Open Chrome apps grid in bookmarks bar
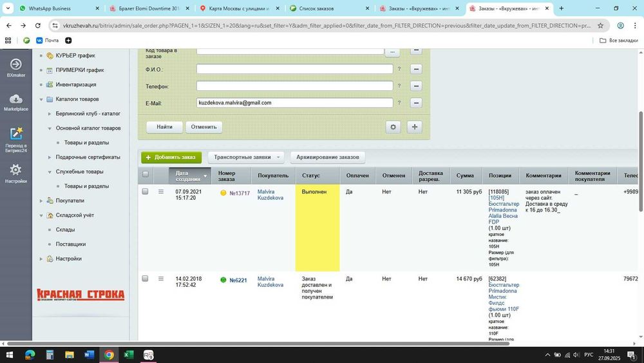The width and height of the screenshot is (644, 363). (x=8, y=40)
